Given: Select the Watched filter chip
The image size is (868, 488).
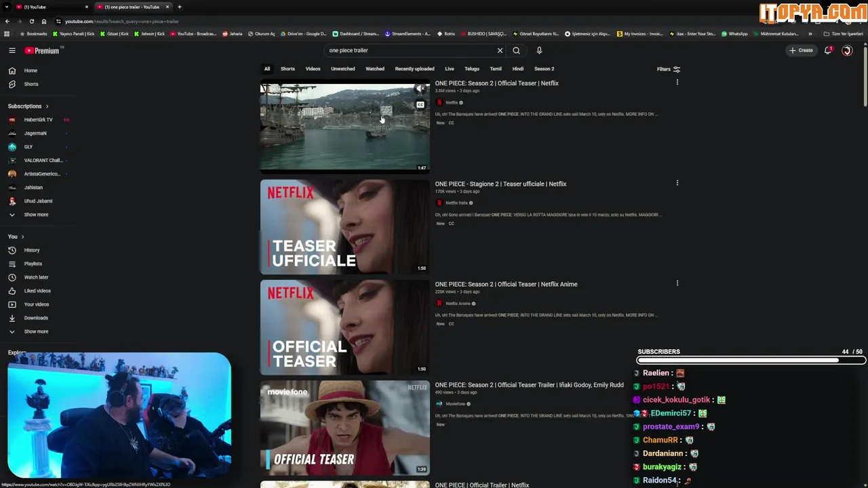Looking at the screenshot, I should click(x=375, y=68).
